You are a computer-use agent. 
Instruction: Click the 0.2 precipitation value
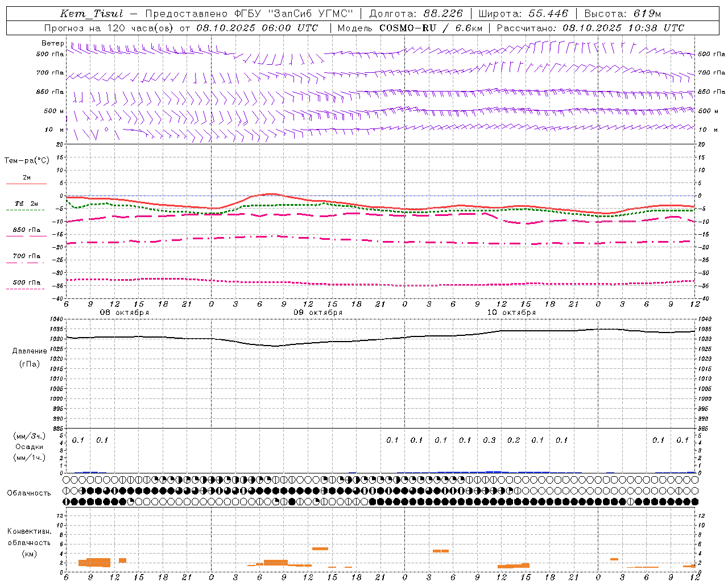point(514,440)
